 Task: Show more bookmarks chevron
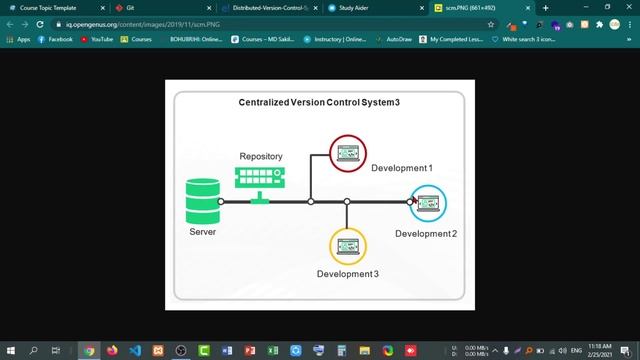click(x=629, y=39)
